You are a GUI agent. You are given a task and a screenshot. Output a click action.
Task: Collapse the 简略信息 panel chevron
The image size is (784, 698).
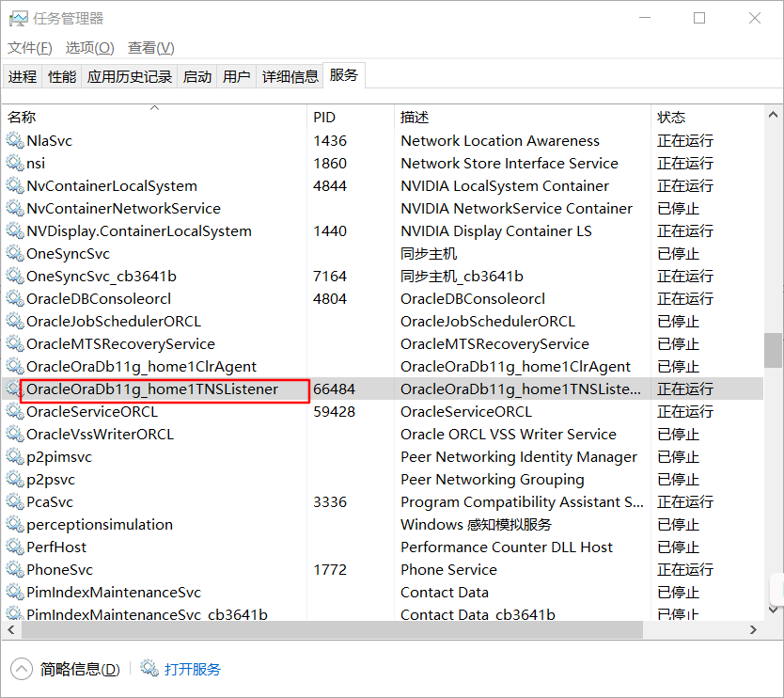click(19, 669)
